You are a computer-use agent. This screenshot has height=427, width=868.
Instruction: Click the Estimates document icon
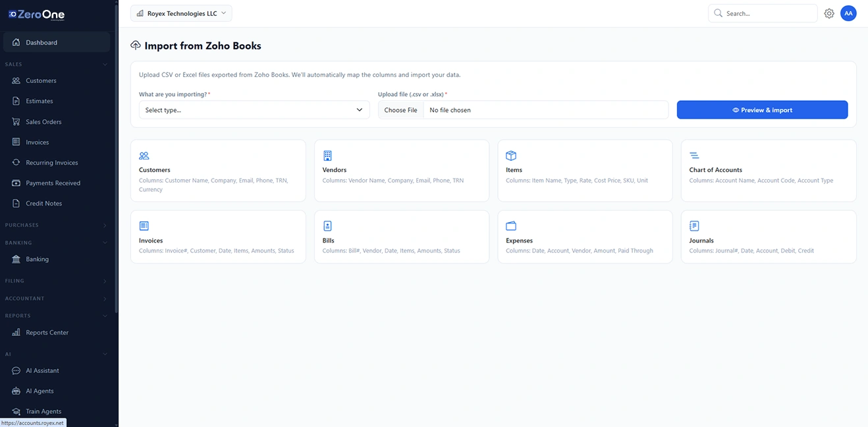point(16,101)
